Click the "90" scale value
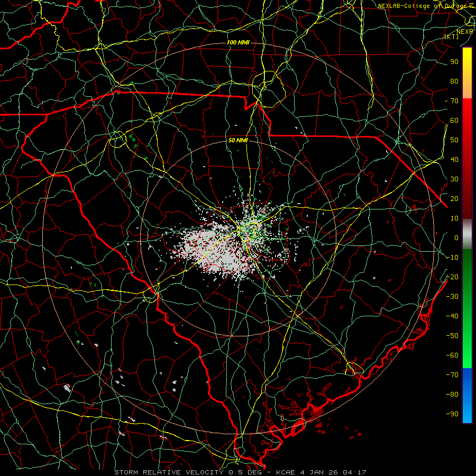The height and width of the screenshot is (476, 476). tap(454, 62)
